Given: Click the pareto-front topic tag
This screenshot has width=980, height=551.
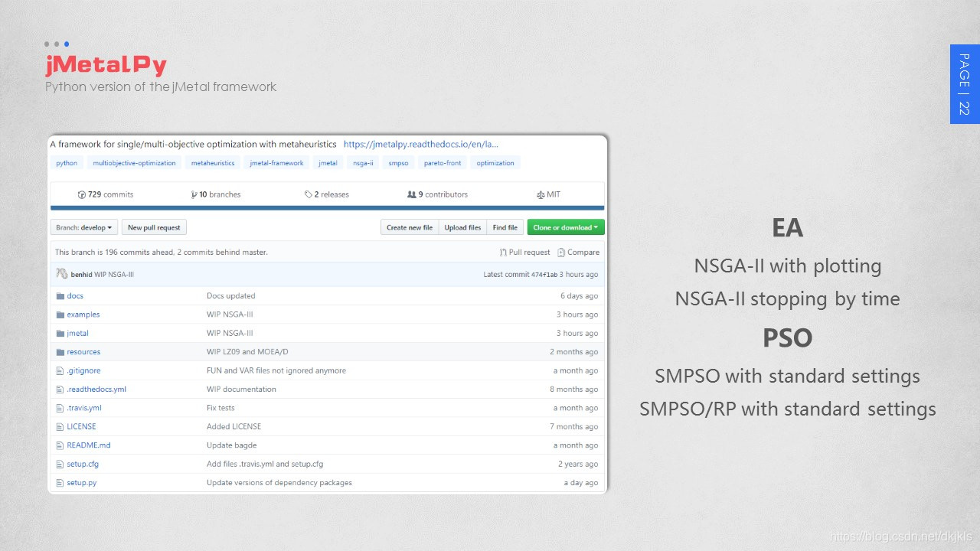Looking at the screenshot, I should coord(443,163).
